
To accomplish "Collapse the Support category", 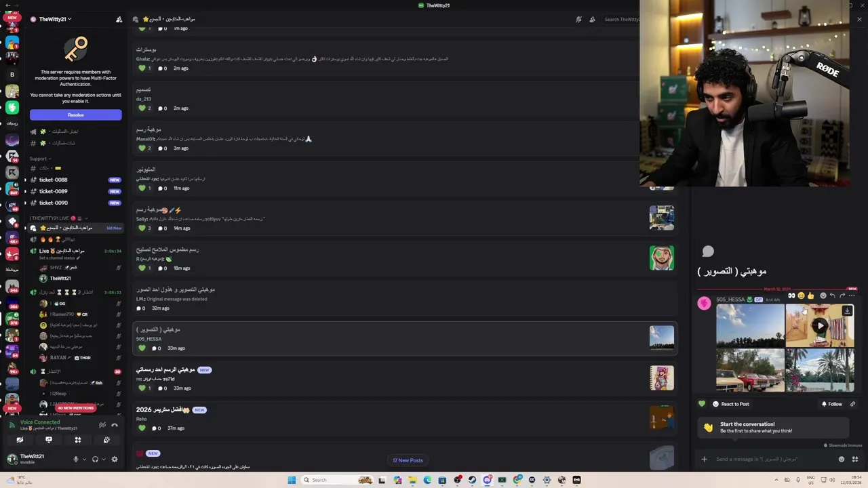I will [x=41, y=159].
